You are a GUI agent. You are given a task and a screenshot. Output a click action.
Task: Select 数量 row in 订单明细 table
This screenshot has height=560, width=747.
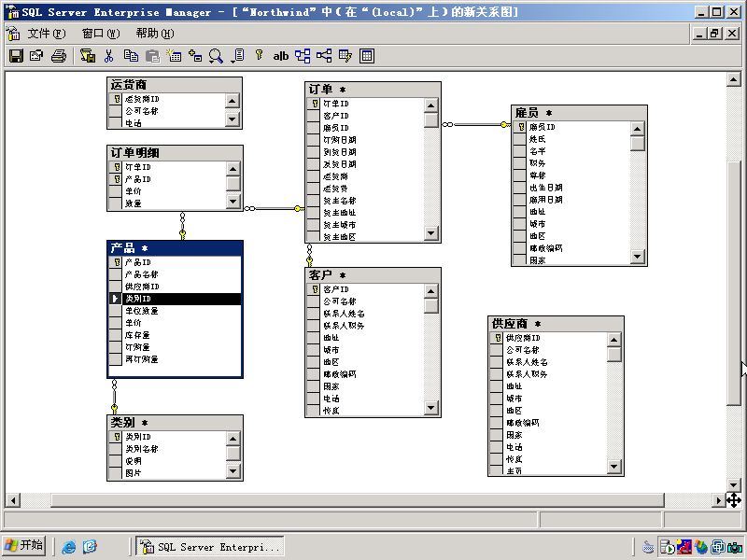coord(167,203)
